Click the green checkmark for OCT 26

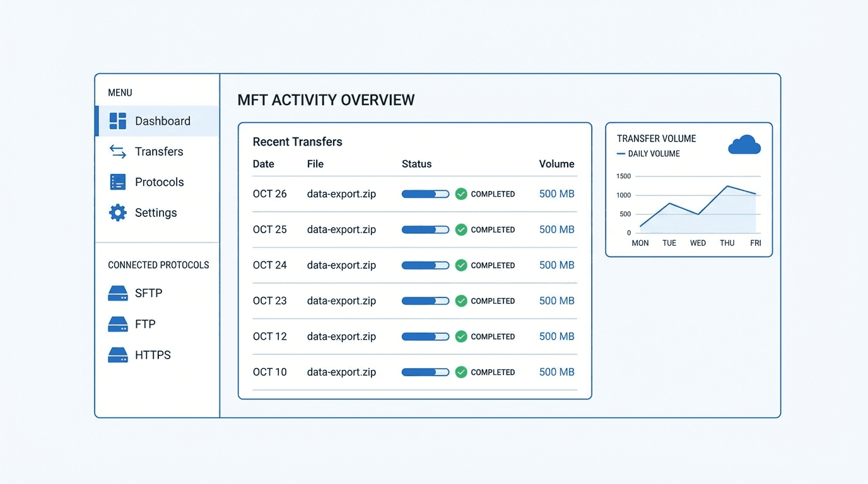click(x=461, y=194)
